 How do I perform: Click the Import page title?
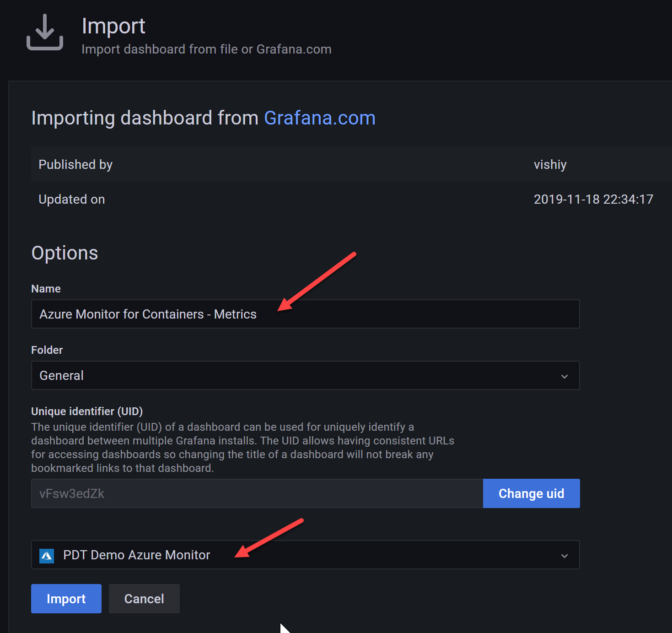[x=113, y=26]
